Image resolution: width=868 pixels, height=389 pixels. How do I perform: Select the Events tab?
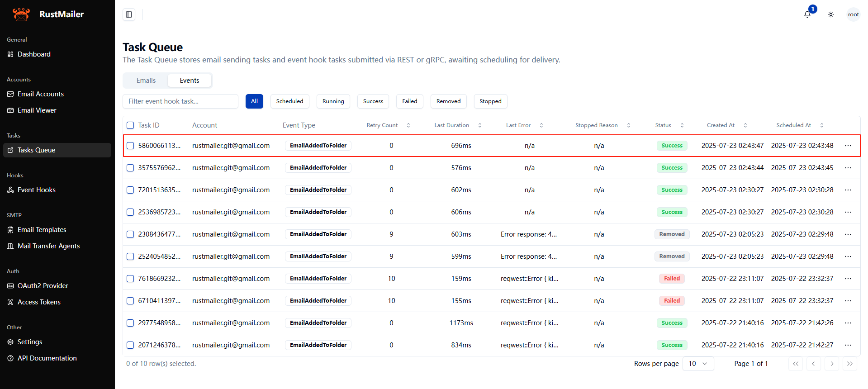click(x=190, y=81)
